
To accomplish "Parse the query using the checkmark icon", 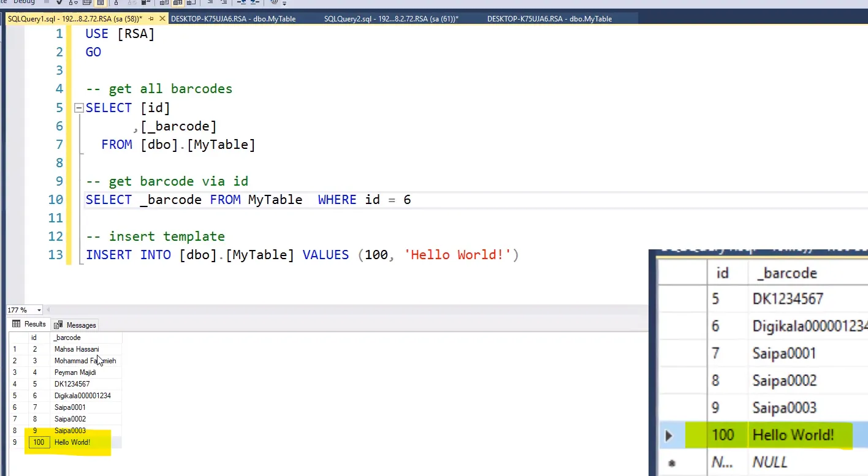I will pos(58,2).
